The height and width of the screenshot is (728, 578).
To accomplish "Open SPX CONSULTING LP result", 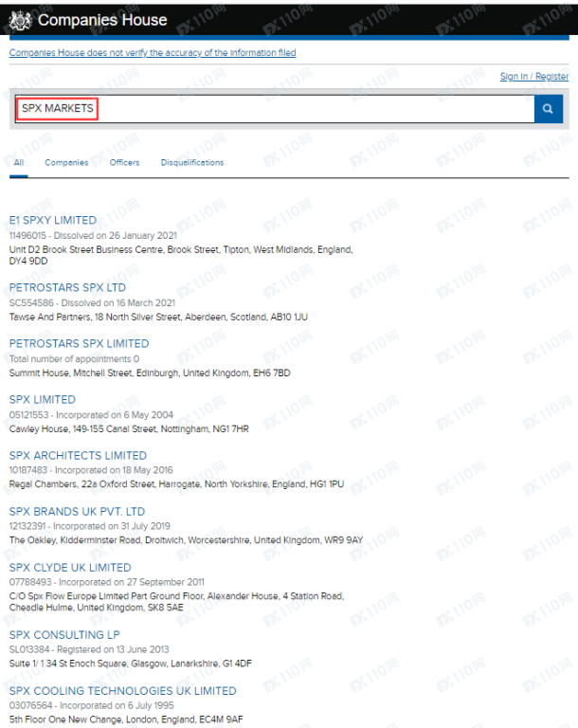I will pos(64,635).
